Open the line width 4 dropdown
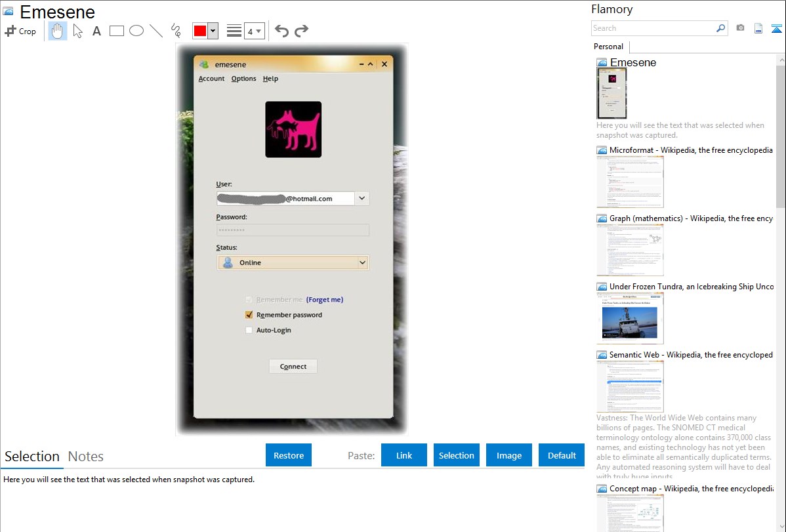Screen dimensions: 786x532 click(255, 31)
